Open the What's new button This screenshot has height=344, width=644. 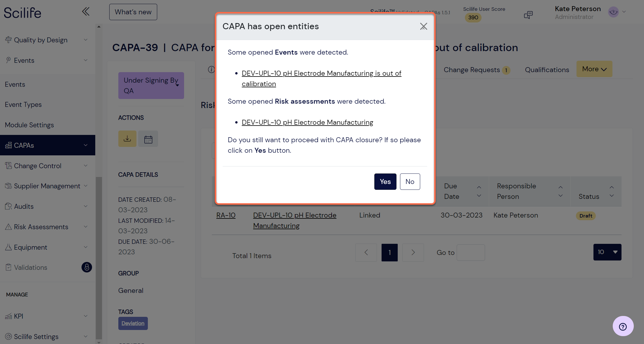[133, 12]
